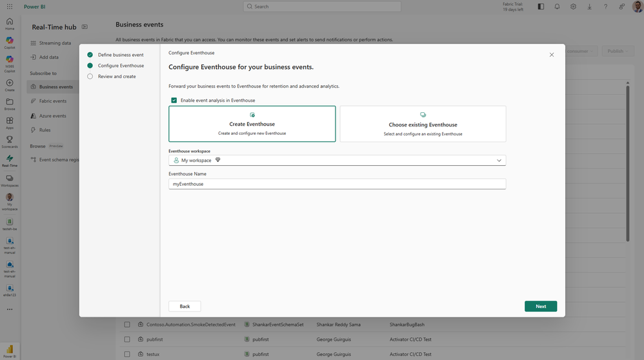Expand the Eventhouse workspace dropdown
This screenshot has width=644, height=360.
(337, 160)
